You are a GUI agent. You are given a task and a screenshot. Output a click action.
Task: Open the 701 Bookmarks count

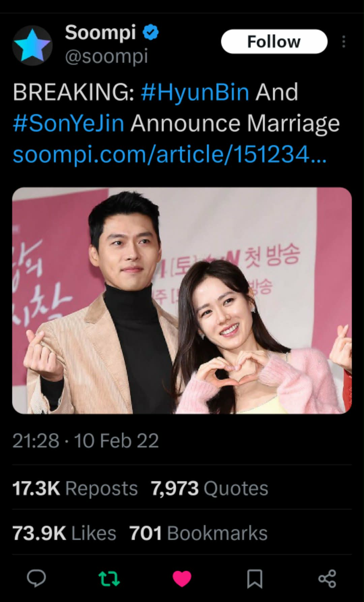[x=199, y=533]
